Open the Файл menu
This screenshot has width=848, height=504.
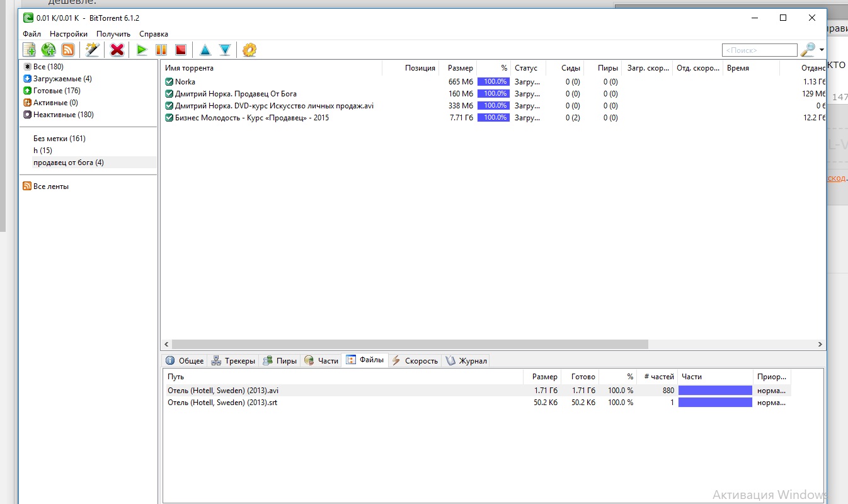32,34
